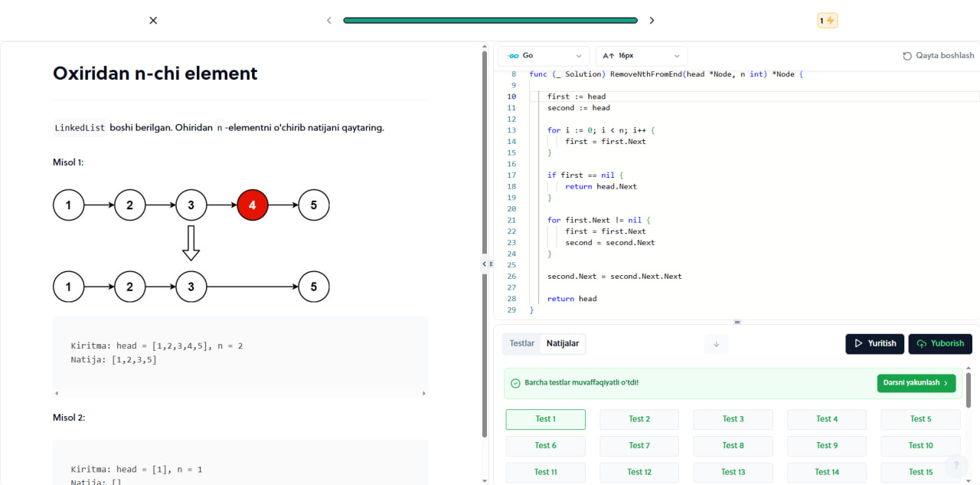Submit solution with the Yuborish button

pyautogui.click(x=940, y=343)
